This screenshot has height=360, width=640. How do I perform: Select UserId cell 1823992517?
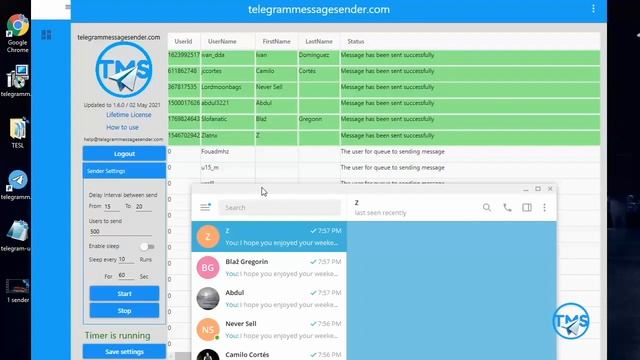(184, 58)
